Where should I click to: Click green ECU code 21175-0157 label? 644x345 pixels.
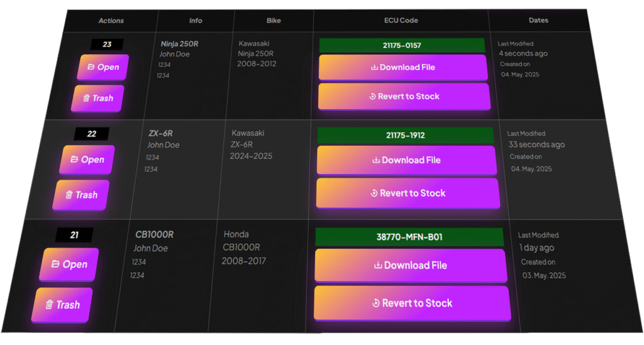coord(402,45)
